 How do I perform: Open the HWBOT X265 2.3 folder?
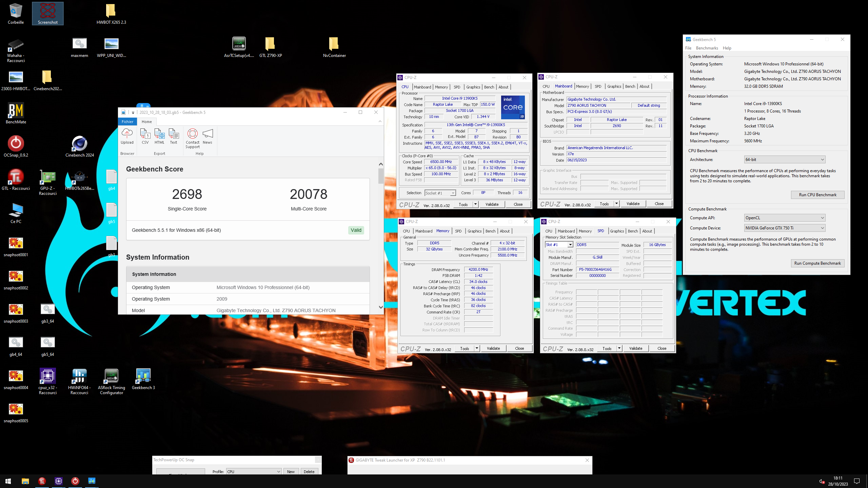pos(111,14)
